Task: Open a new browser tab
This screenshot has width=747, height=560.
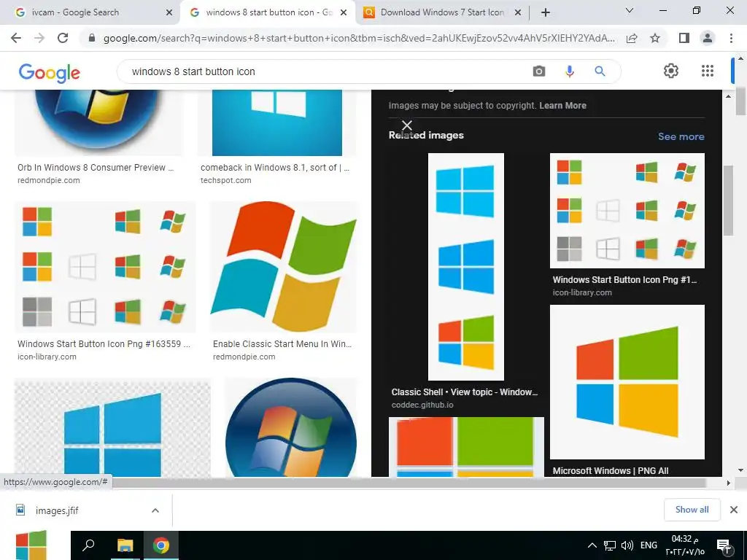Action: coord(546,12)
